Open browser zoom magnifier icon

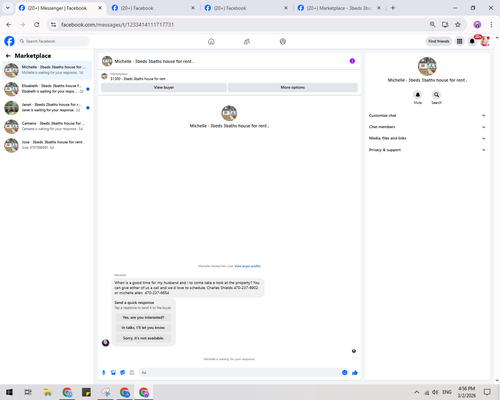tap(432, 24)
